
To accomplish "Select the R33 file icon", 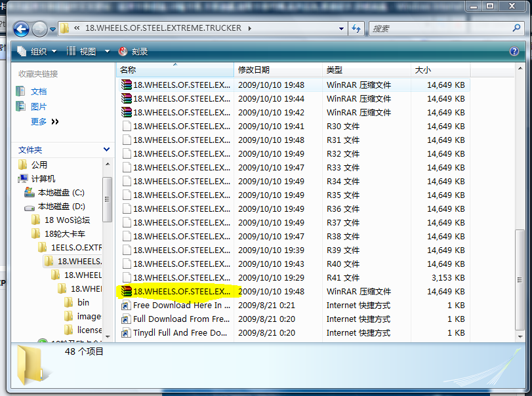I will point(126,167).
